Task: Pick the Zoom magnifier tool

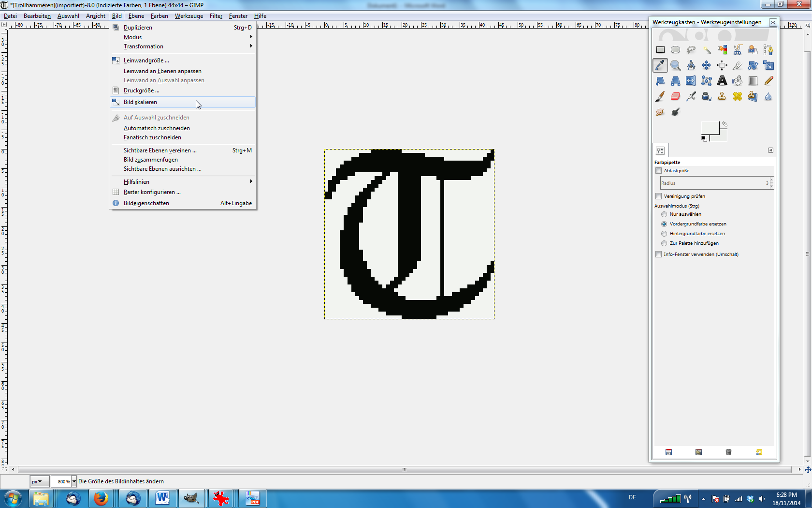Action: 675,65
